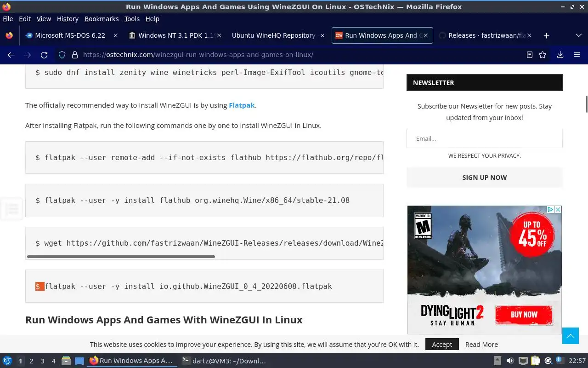Open the desktop application menu launcher
The image size is (588, 368).
[7, 361]
